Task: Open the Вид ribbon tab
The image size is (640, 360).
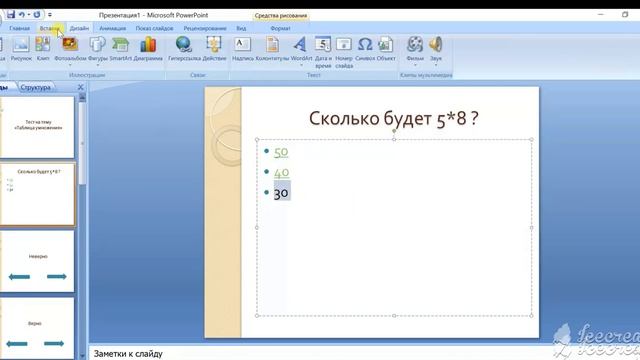Action: [241, 29]
